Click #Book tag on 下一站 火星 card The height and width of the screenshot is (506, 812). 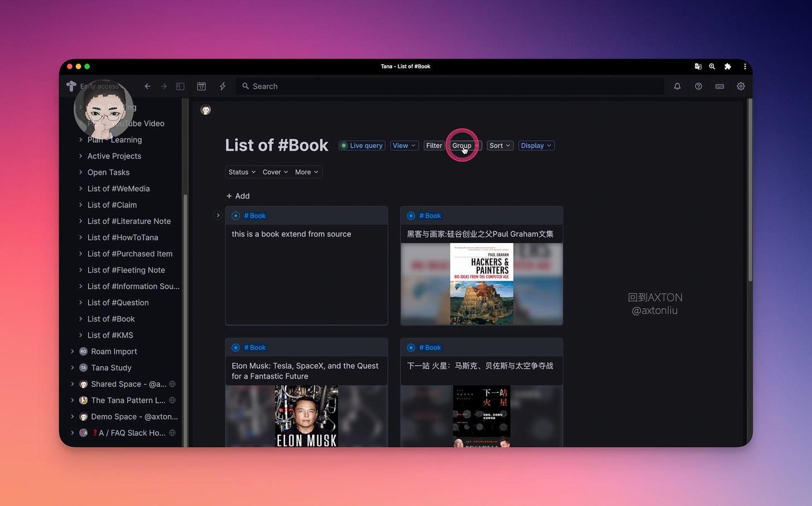tap(430, 348)
